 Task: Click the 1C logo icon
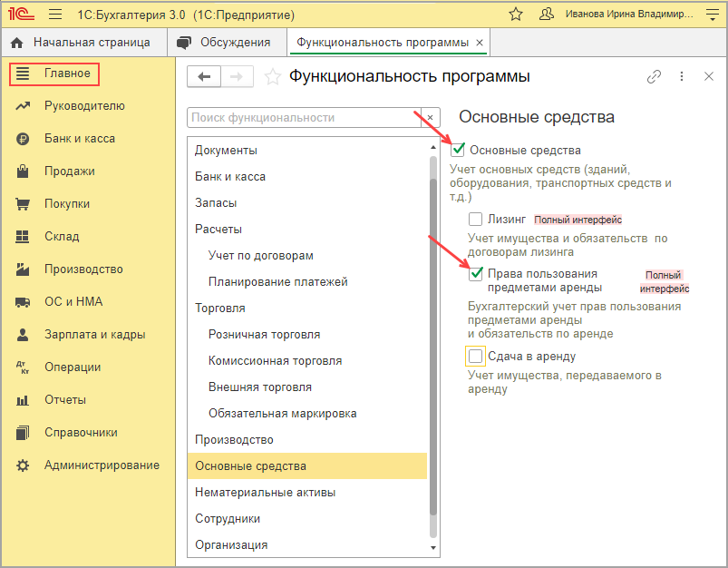click(x=22, y=15)
